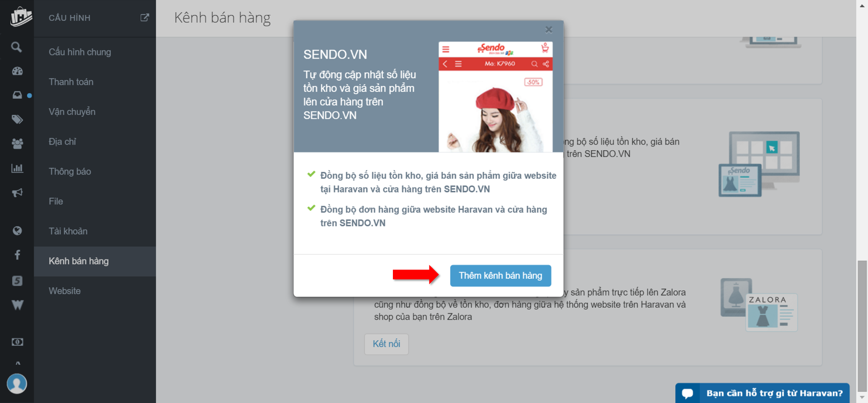Click the Kênh bán hàng page heading
Screen dimensions: 868x403
[222, 18]
